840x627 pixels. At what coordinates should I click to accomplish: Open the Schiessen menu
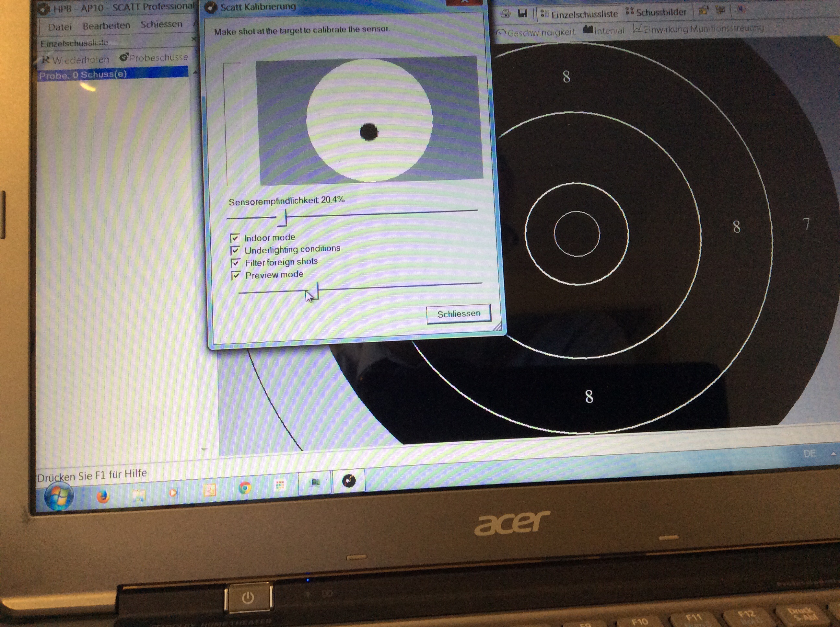pos(161,24)
